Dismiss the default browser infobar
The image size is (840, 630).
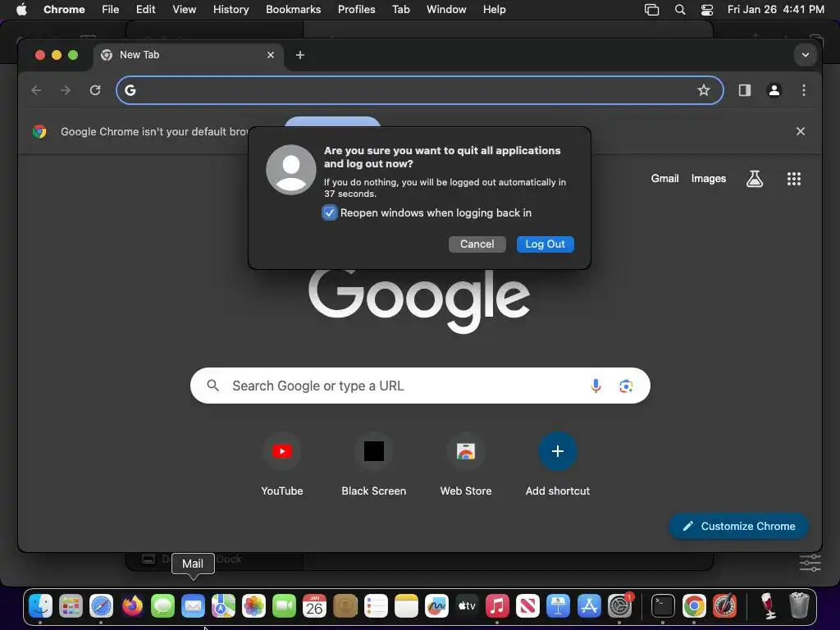pyautogui.click(x=801, y=131)
